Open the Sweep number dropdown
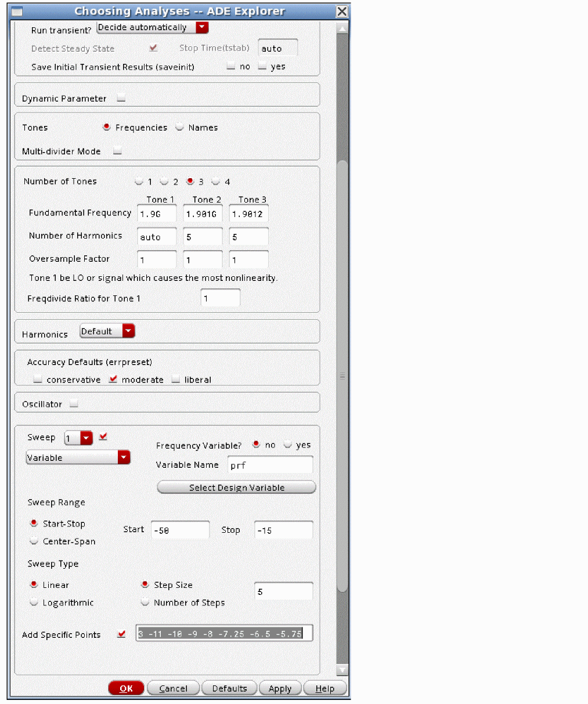This screenshot has width=588, height=704. (86, 438)
